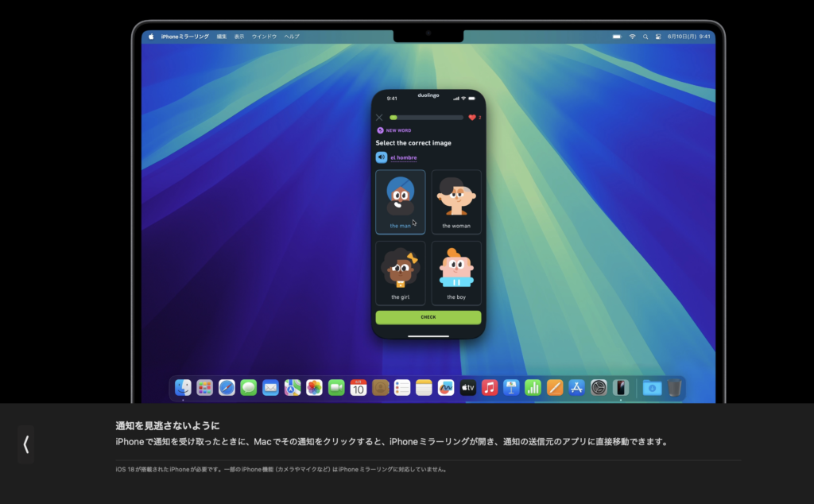Open Freeform from the Dock
814x504 pixels.
click(446, 387)
